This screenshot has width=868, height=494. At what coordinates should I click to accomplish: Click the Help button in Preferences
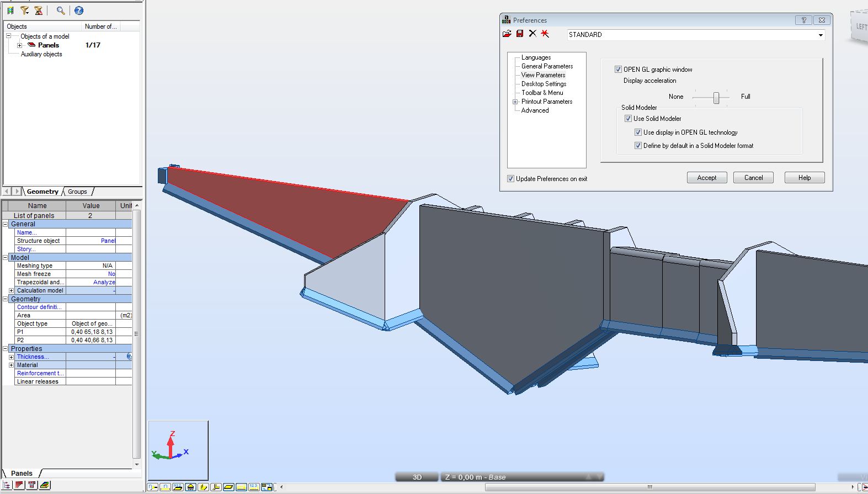pos(805,178)
